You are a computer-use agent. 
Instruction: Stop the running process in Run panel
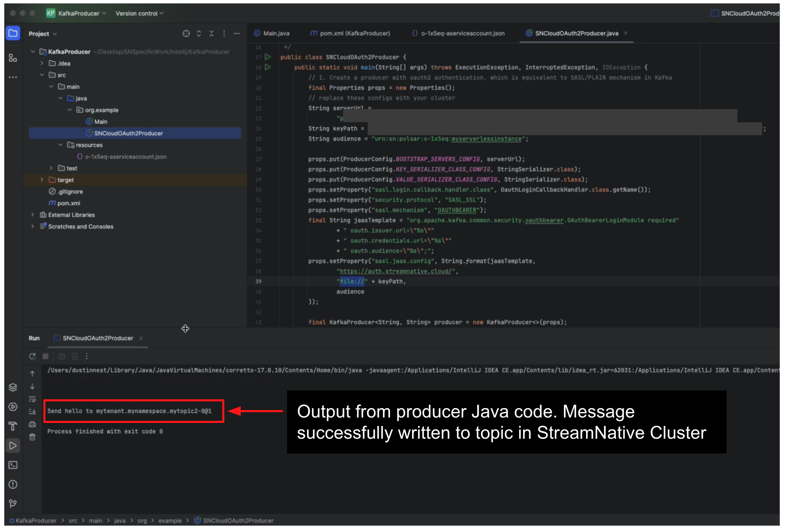45,356
